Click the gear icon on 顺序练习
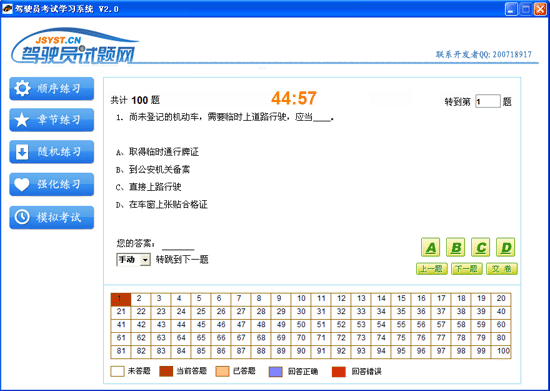The height and width of the screenshot is (391, 550). coord(22,88)
